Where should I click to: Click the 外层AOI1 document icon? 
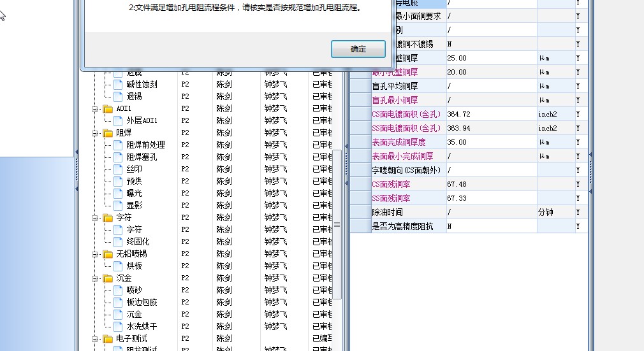118,120
